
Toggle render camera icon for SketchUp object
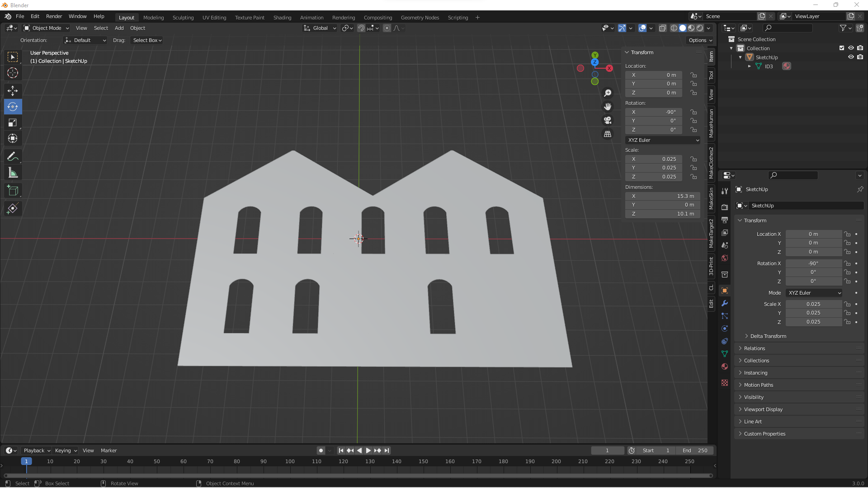[x=860, y=57]
